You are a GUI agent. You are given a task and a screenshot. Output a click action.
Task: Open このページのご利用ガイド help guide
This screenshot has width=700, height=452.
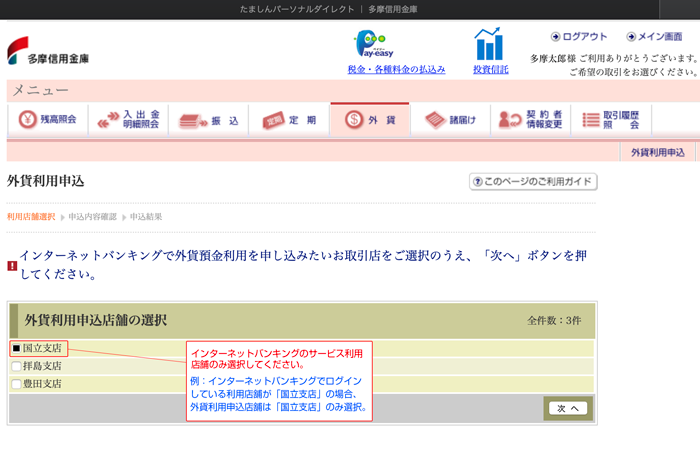pos(533,182)
